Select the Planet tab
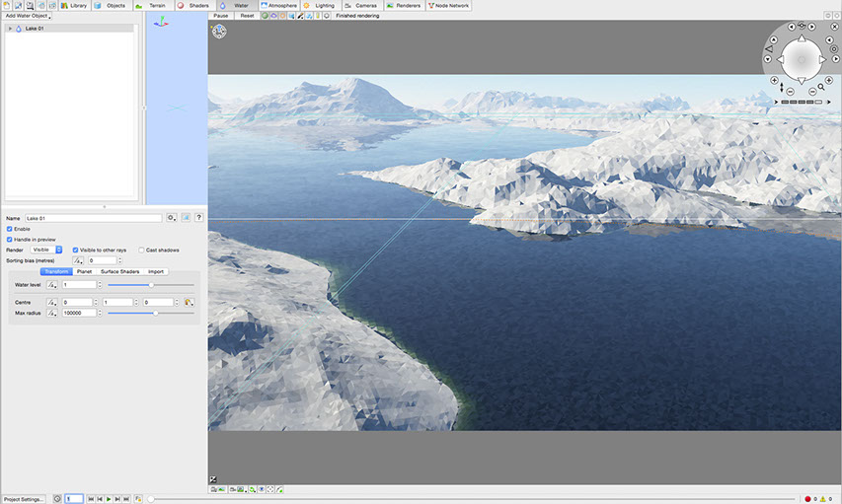Image resolution: width=842 pixels, height=504 pixels. [85, 271]
